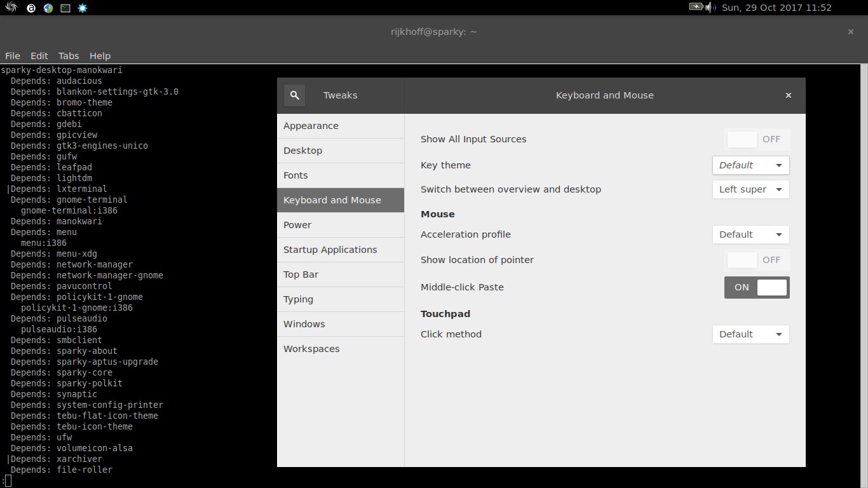Click 'Depends: synaptic' in the terminal

pos(54,394)
